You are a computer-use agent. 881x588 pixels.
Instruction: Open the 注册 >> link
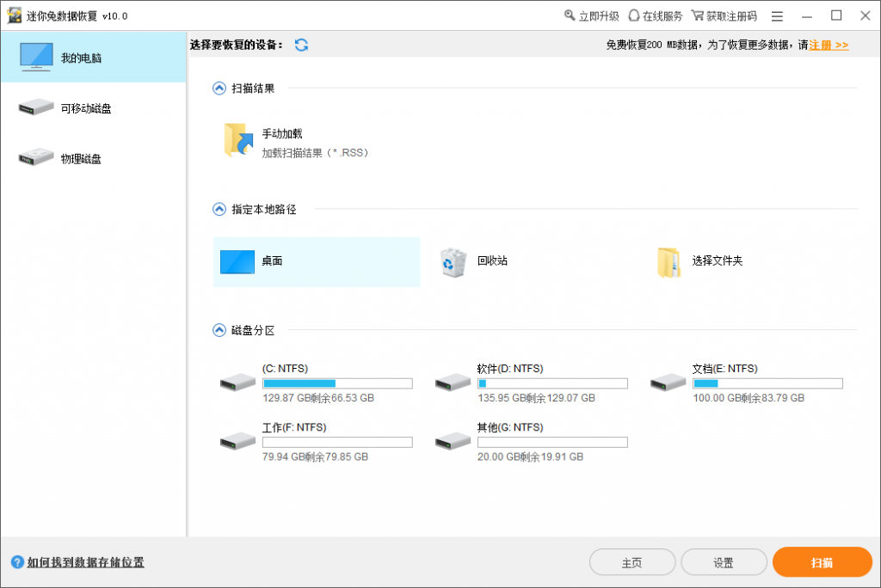coord(829,45)
